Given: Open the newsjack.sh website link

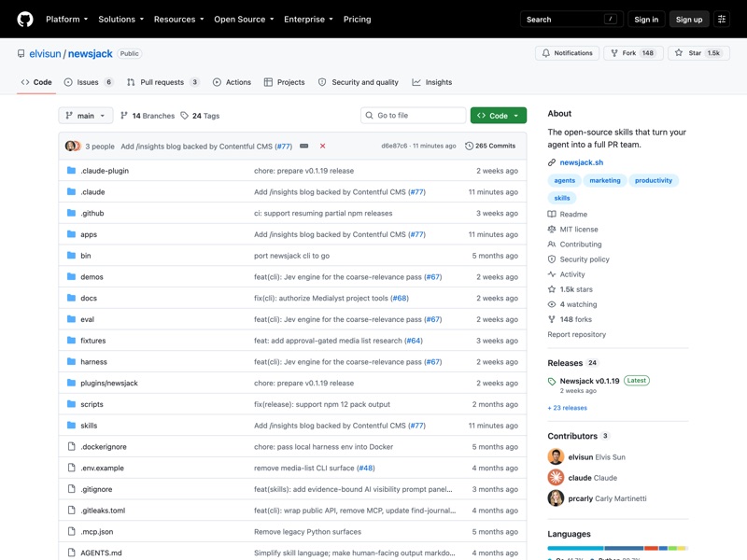Looking at the screenshot, I should click(581, 162).
